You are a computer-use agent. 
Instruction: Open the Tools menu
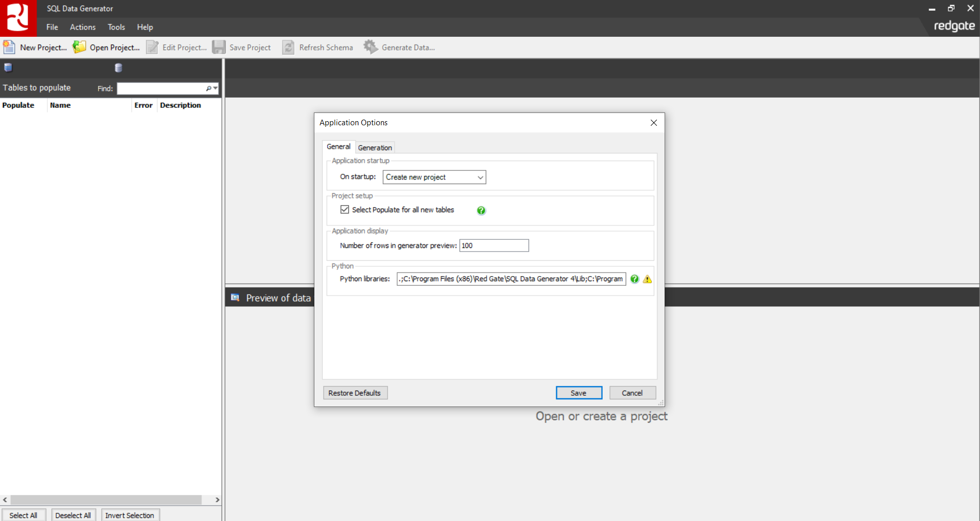click(116, 27)
